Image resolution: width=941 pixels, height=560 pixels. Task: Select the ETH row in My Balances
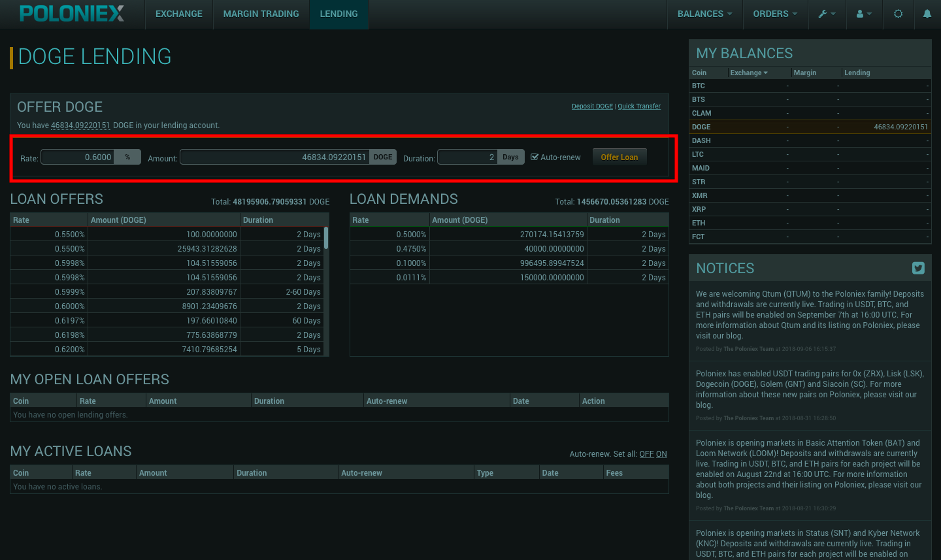coord(699,223)
